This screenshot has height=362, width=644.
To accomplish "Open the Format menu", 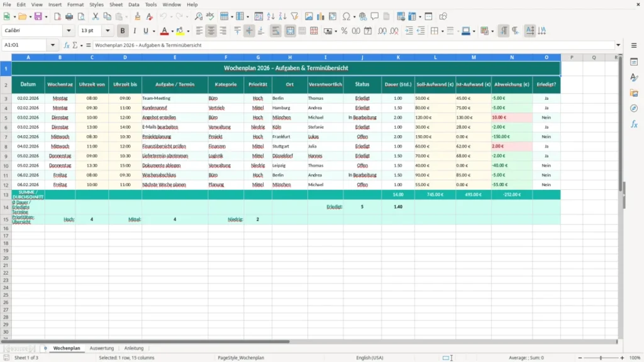I will click(75, 4).
